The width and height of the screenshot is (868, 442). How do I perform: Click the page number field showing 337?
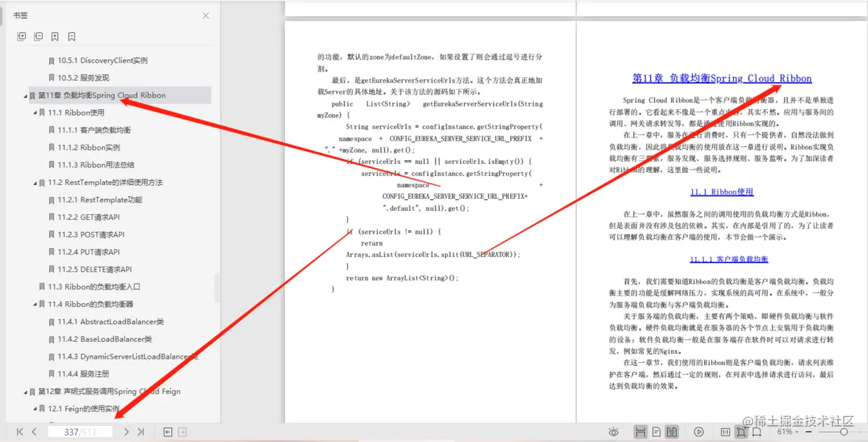coord(80,432)
